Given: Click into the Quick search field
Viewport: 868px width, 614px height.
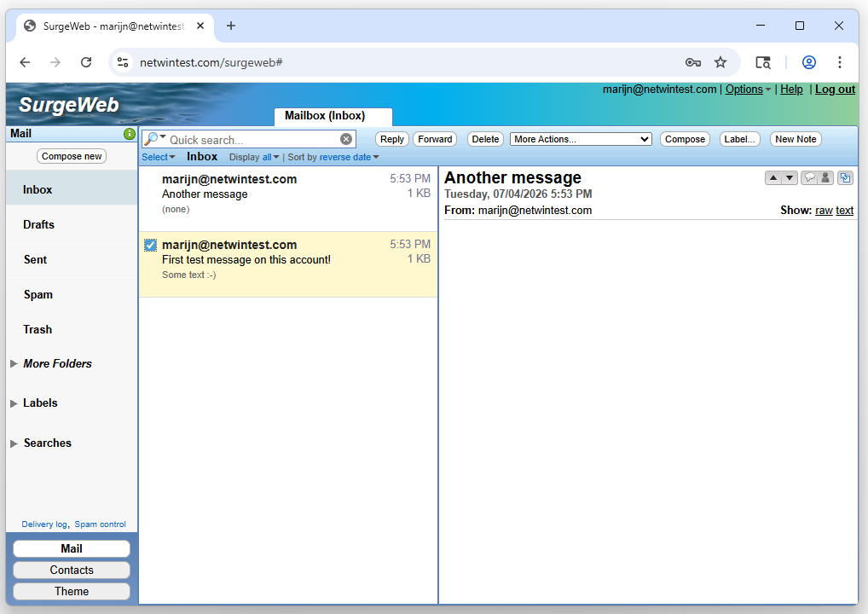Looking at the screenshot, I should 252,140.
